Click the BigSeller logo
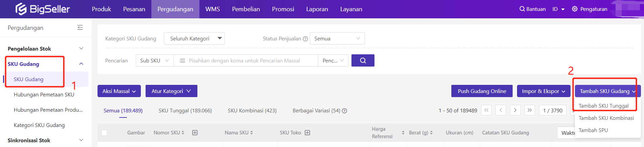 click(x=43, y=9)
